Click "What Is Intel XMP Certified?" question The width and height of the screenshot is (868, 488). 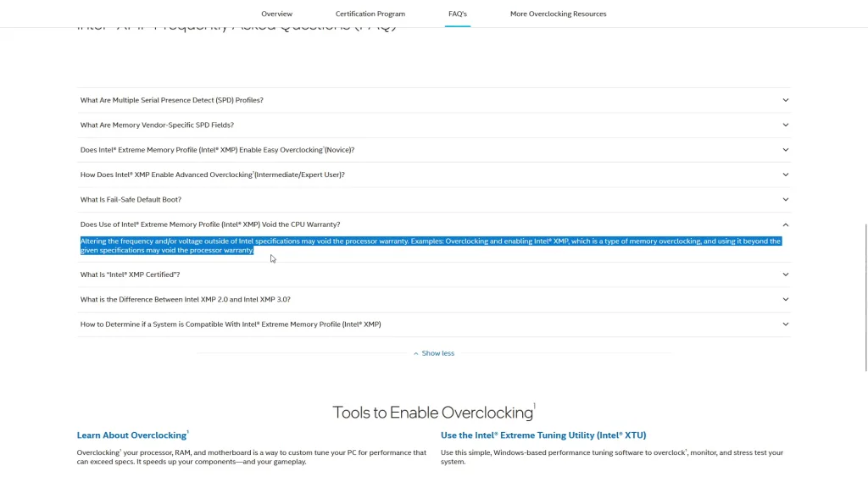point(130,274)
